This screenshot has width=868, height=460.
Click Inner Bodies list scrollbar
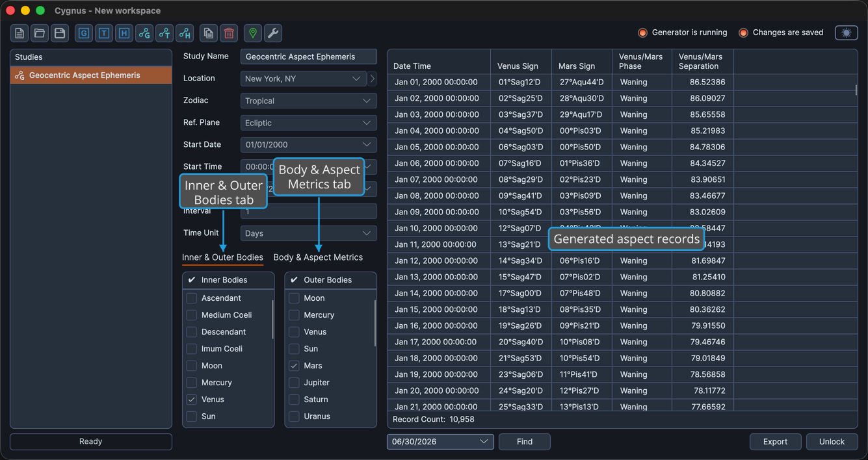pyautogui.click(x=272, y=319)
